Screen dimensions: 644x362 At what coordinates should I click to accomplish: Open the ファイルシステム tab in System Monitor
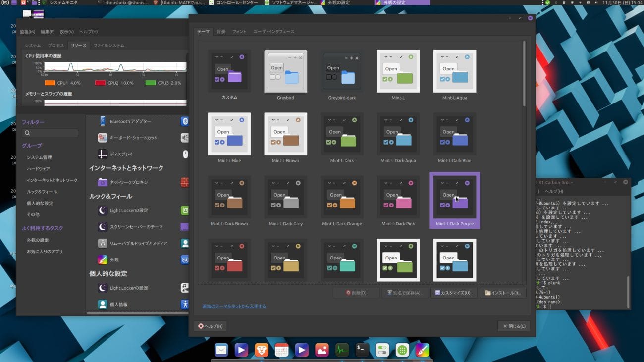pyautogui.click(x=109, y=46)
